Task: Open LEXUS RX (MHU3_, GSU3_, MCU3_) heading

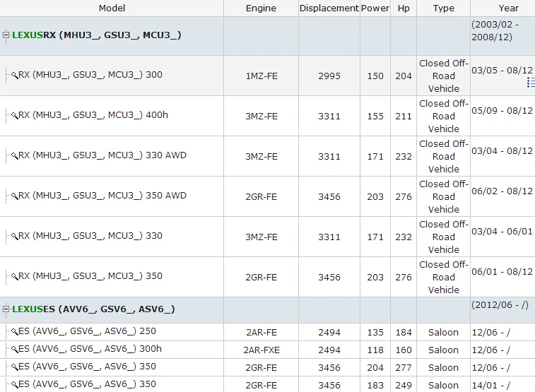Action: pos(97,35)
